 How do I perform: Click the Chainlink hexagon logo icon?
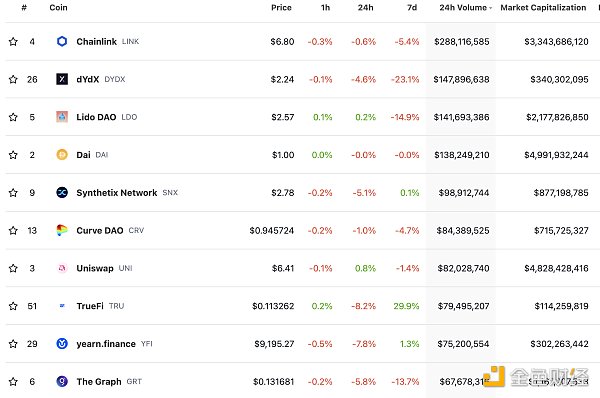62,41
